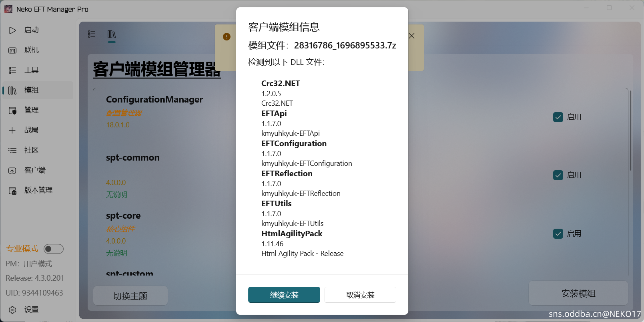Open the 社区 menu item

click(38, 150)
